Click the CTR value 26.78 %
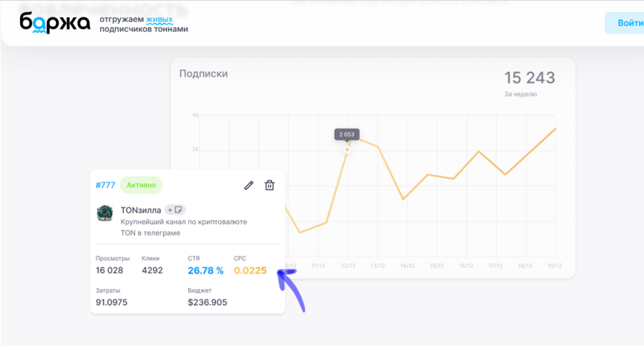 [x=205, y=271]
